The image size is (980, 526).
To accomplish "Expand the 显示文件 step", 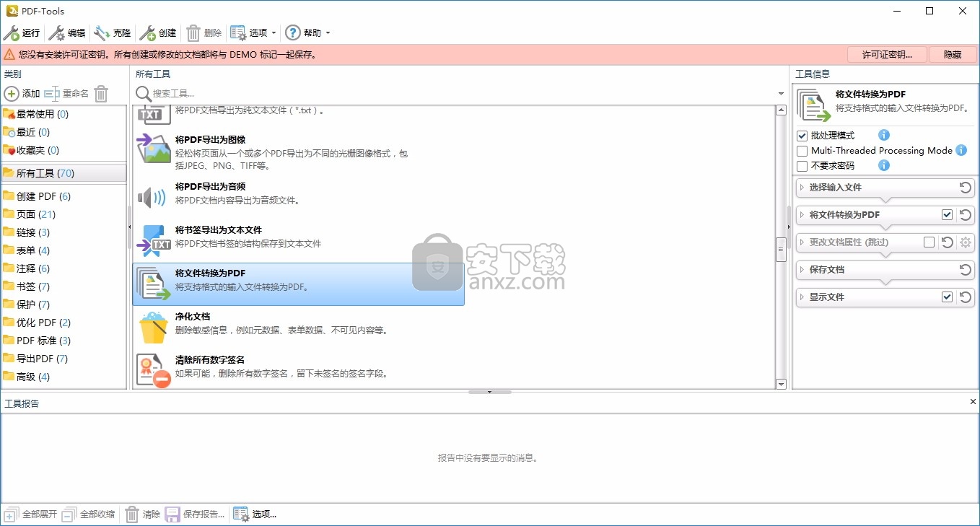I will coord(802,297).
